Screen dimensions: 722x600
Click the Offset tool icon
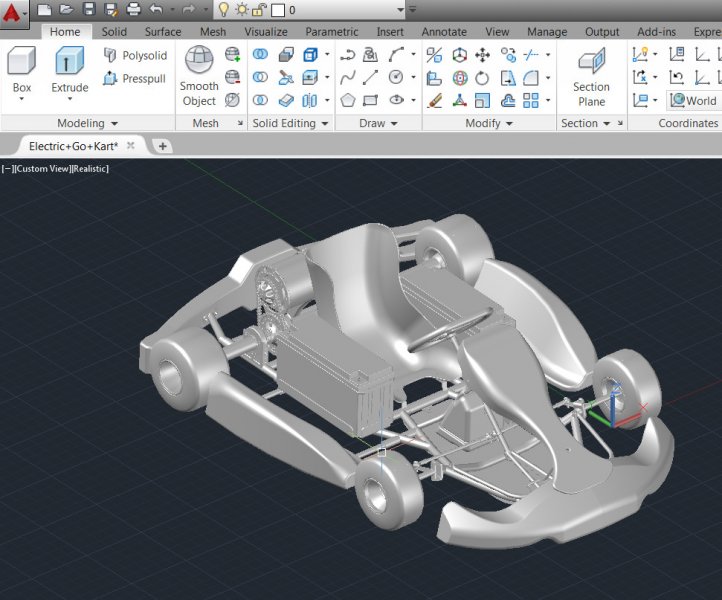(x=508, y=100)
